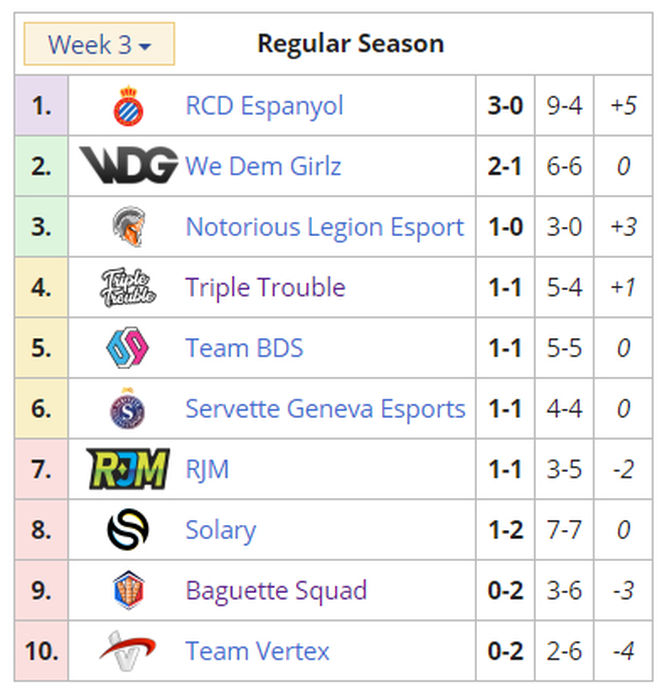Open the Notorious Legion Esport link
The width and height of the screenshot is (667, 692).
point(325,227)
